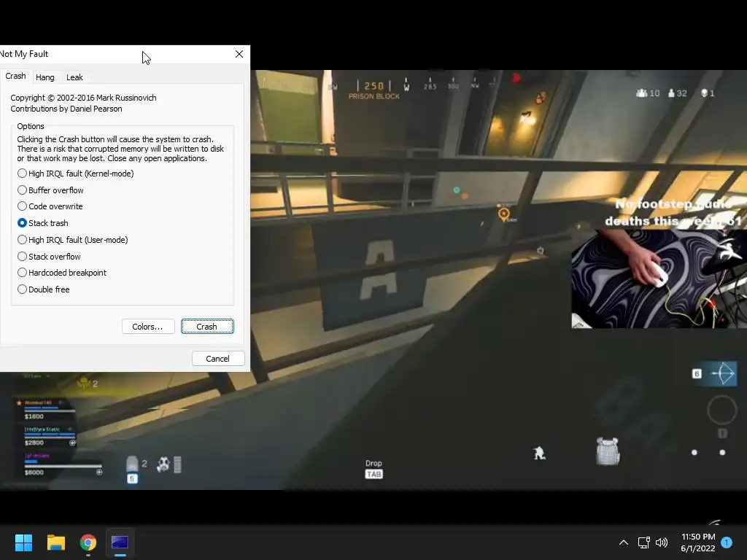Image resolution: width=747 pixels, height=560 pixels.
Task: Switch to the Crash tab
Action: click(x=16, y=76)
